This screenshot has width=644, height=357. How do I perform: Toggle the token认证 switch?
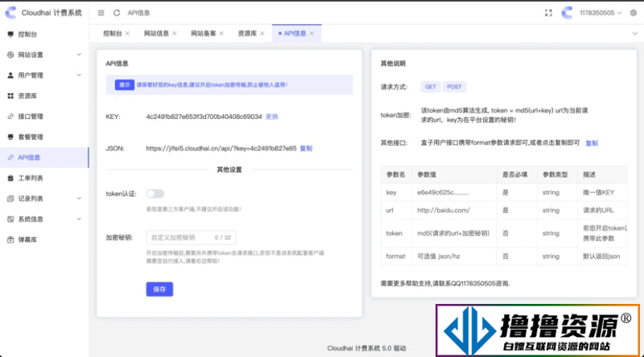[x=155, y=193]
